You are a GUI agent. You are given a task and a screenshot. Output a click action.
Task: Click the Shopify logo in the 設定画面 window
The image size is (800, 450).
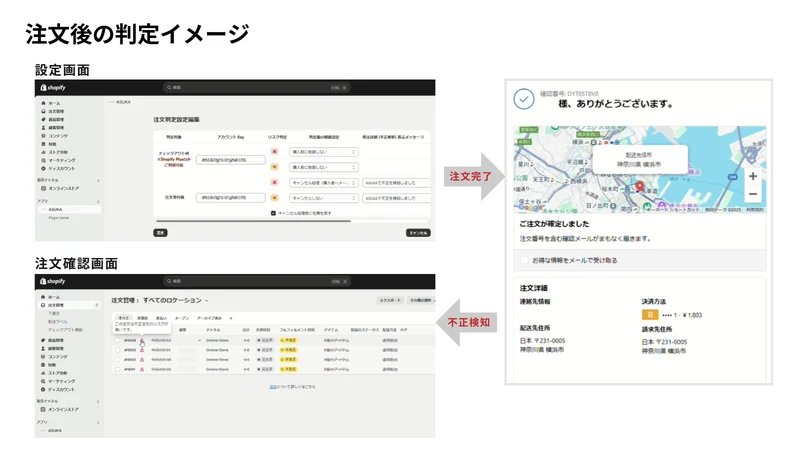tap(53, 88)
